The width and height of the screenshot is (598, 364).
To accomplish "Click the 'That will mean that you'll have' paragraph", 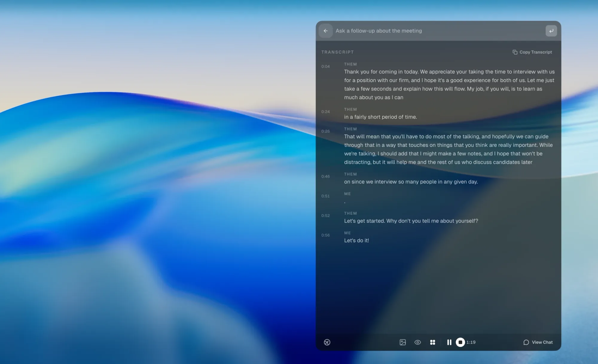I will 448,149.
